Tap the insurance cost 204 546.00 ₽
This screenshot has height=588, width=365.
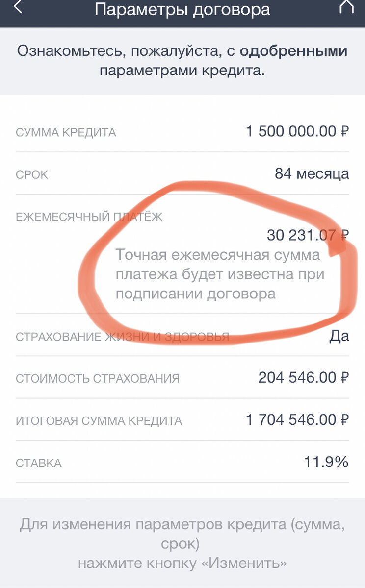(x=299, y=378)
